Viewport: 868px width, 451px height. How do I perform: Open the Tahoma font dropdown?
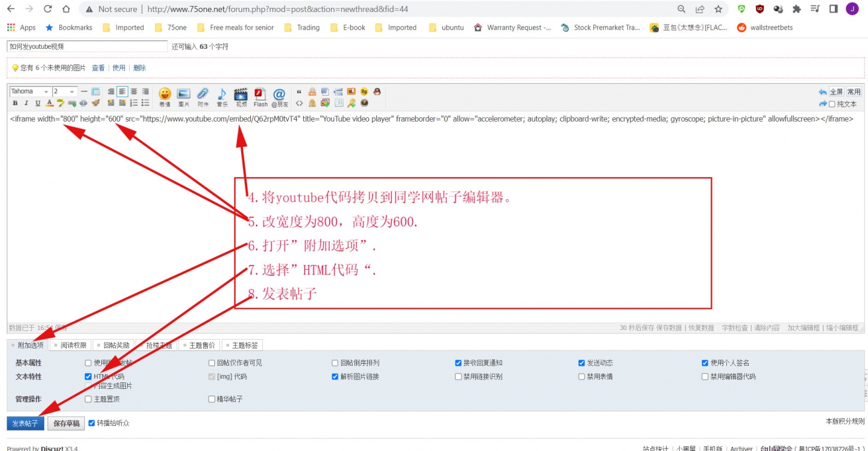pos(31,92)
